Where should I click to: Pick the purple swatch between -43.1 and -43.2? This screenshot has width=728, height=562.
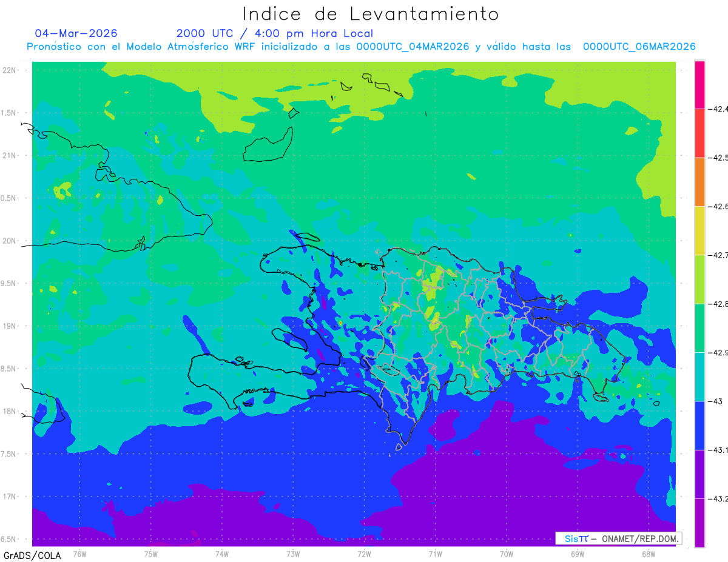699,474
